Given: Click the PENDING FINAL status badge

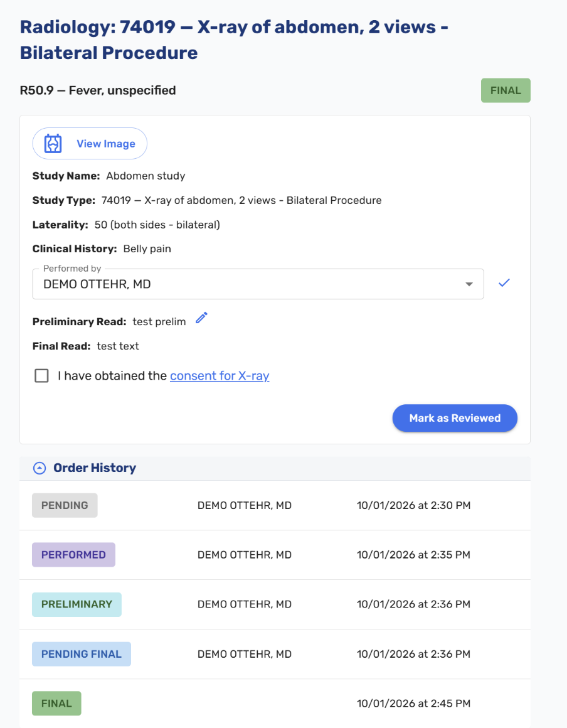Looking at the screenshot, I should point(81,654).
